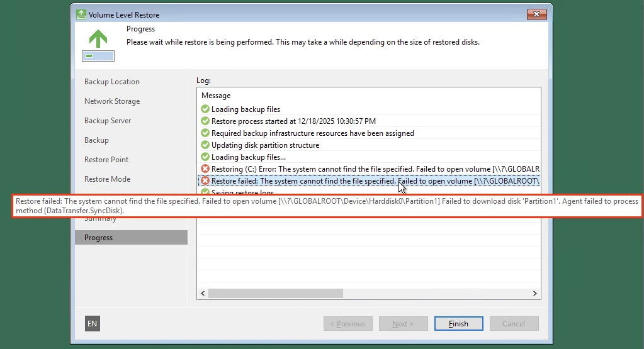Click the disabled Cancel button
Viewport: 644px width, 349px height.
point(514,324)
